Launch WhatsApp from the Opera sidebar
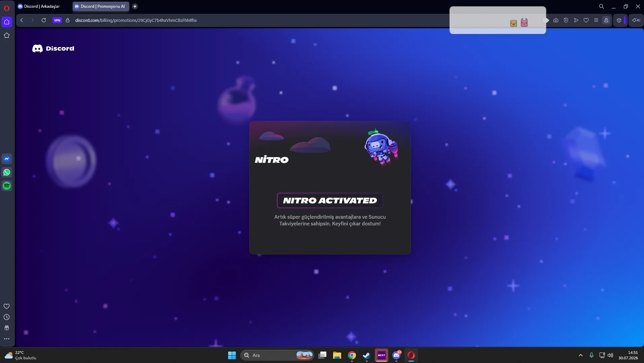This screenshot has width=644, height=363. 7,172
